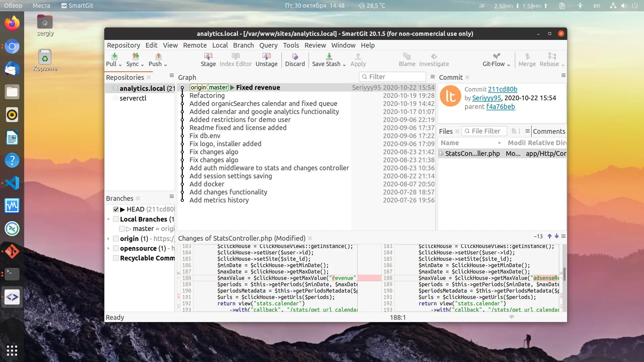Screen dimensions: 644x362
Task: Follow parent commit f4a76beb link
Action: [500, 107]
